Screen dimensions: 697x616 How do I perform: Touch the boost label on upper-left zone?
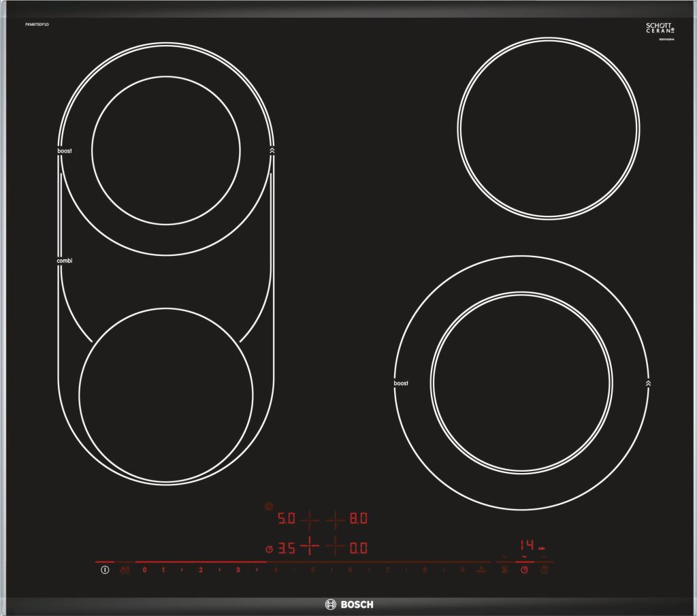(65, 150)
